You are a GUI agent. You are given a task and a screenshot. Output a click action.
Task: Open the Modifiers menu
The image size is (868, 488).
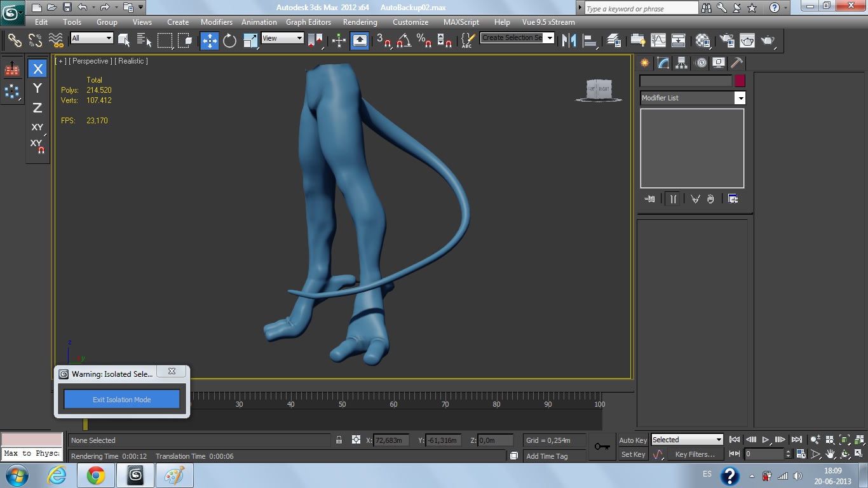[x=217, y=22]
